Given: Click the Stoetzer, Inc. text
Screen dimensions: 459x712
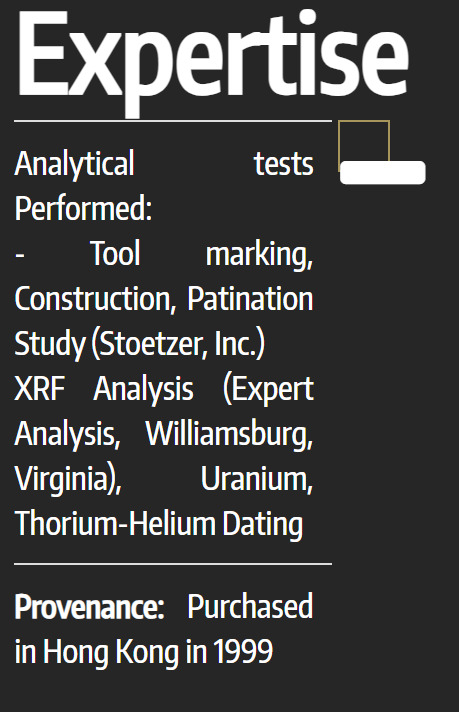Looking at the screenshot, I should (x=178, y=344).
